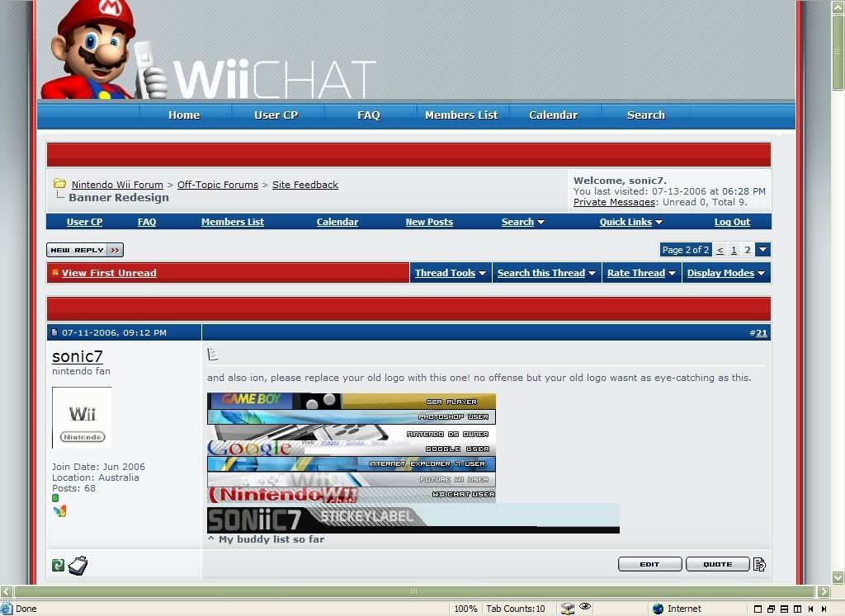The width and height of the screenshot is (845, 616).
Task: Open the sonic7 username profile link
Action: (x=77, y=356)
